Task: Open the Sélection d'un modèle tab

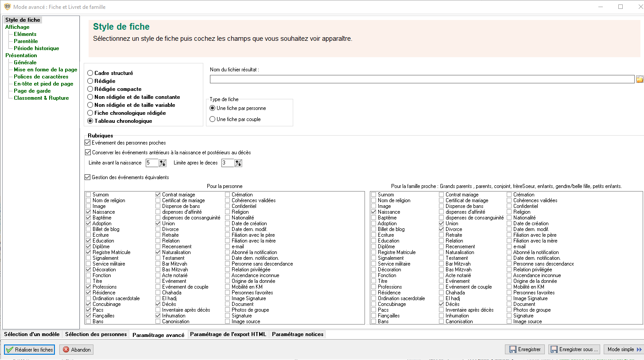Action: pyautogui.click(x=31, y=334)
